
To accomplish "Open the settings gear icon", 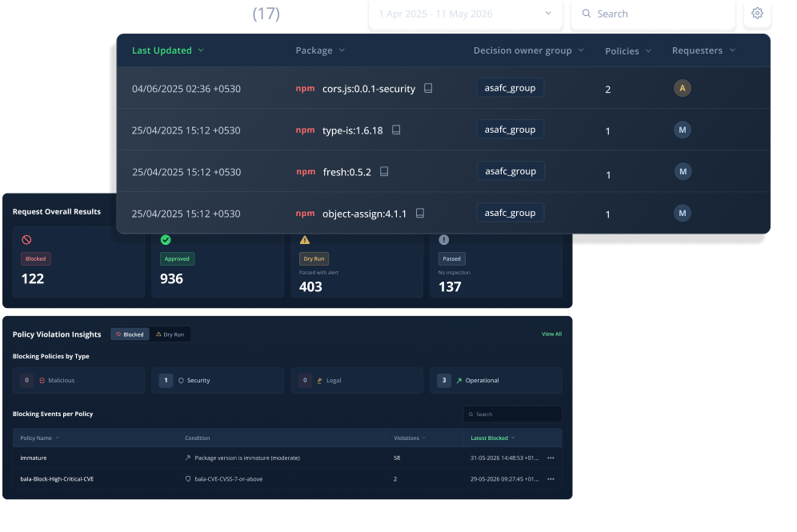I will pyautogui.click(x=757, y=14).
